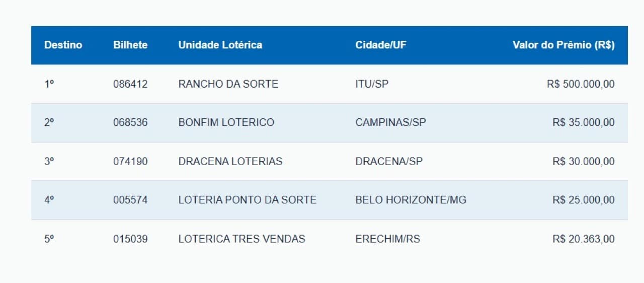Select ticket number 005574
This screenshot has height=283, width=644.
[x=130, y=200]
